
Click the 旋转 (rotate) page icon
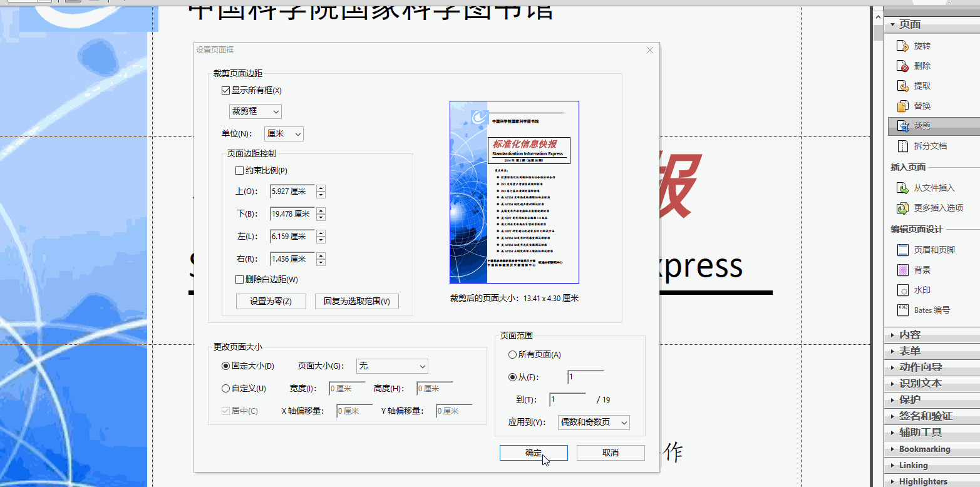pos(902,46)
